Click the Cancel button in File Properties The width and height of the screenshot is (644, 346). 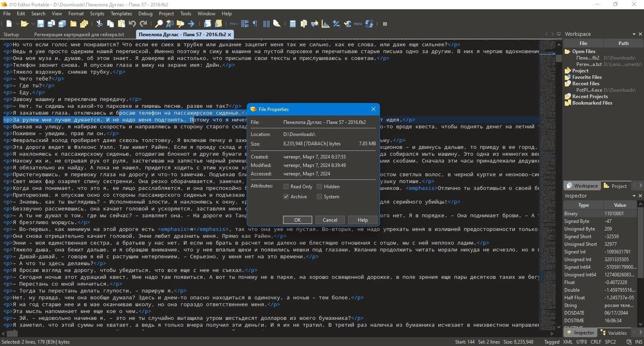point(330,220)
